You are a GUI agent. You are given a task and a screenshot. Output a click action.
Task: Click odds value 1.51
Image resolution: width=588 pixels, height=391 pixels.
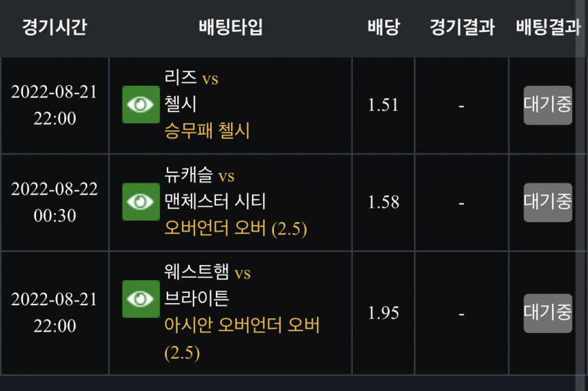(383, 104)
